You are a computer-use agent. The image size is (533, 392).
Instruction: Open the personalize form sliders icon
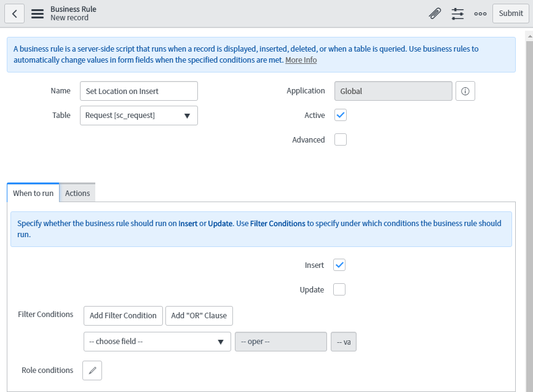457,14
